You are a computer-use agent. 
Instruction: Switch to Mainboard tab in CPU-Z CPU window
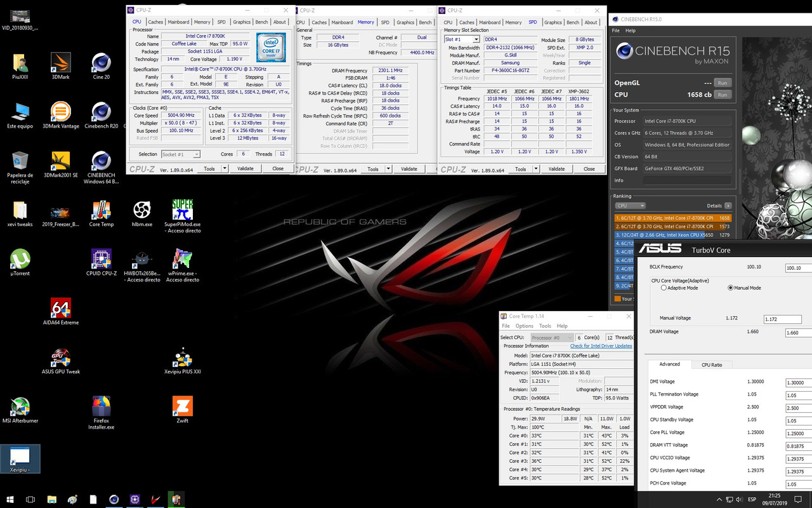point(178,22)
